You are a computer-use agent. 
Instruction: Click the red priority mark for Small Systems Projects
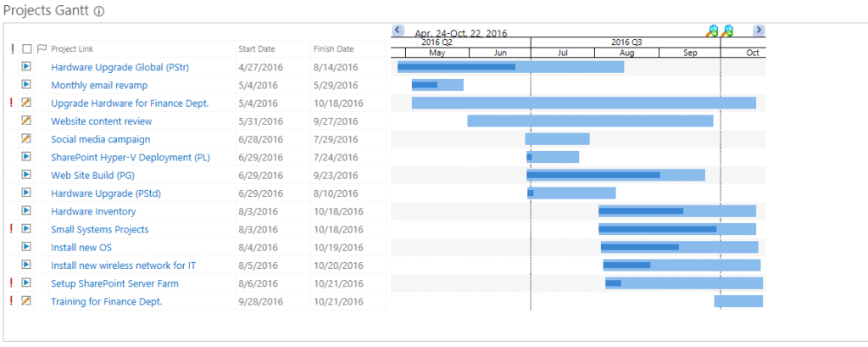point(11,229)
